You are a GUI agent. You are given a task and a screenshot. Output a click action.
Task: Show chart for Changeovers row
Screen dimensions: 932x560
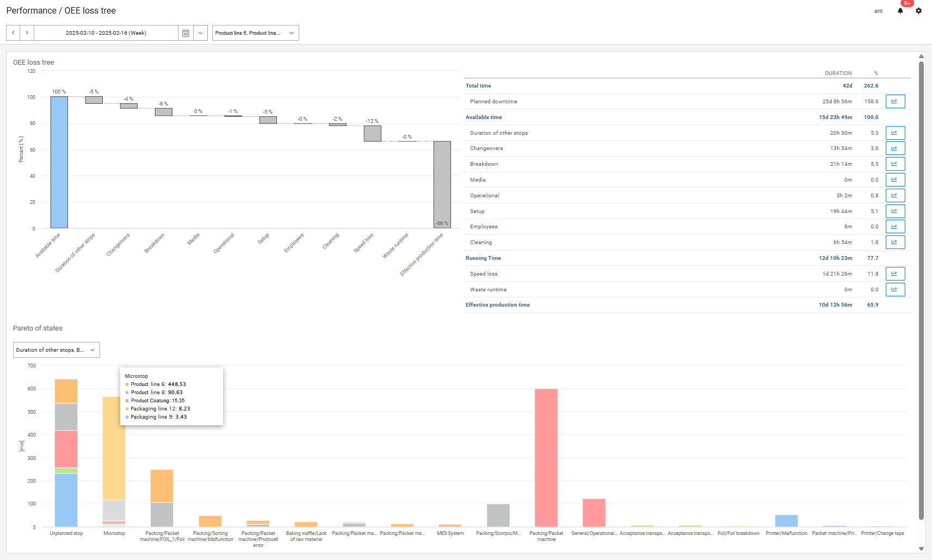pos(895,148)
